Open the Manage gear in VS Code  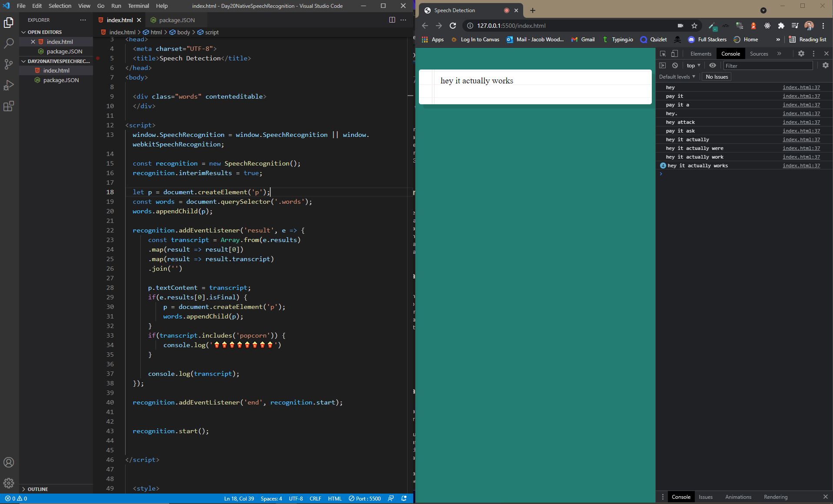coord(9,483)
